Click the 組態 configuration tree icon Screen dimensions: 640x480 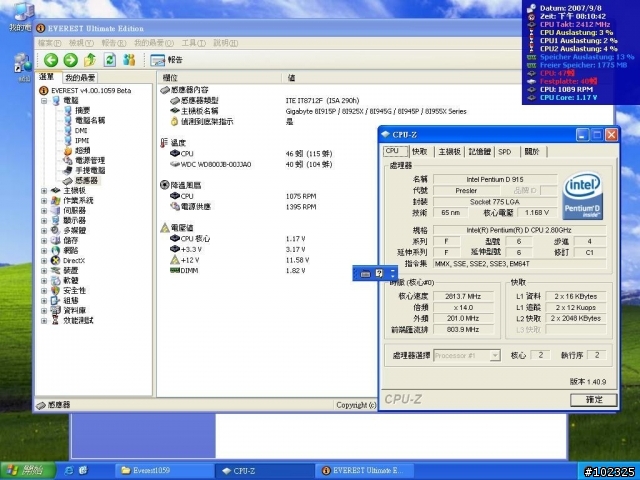(56, 300)
